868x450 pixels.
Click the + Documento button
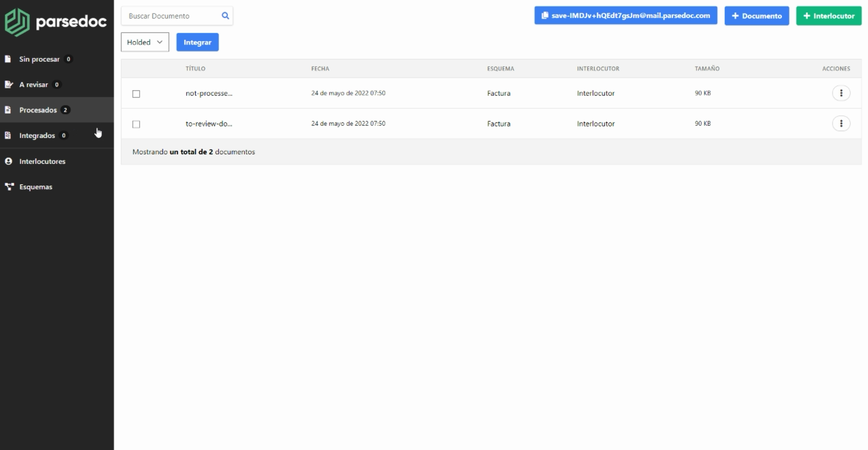point(757,16)
